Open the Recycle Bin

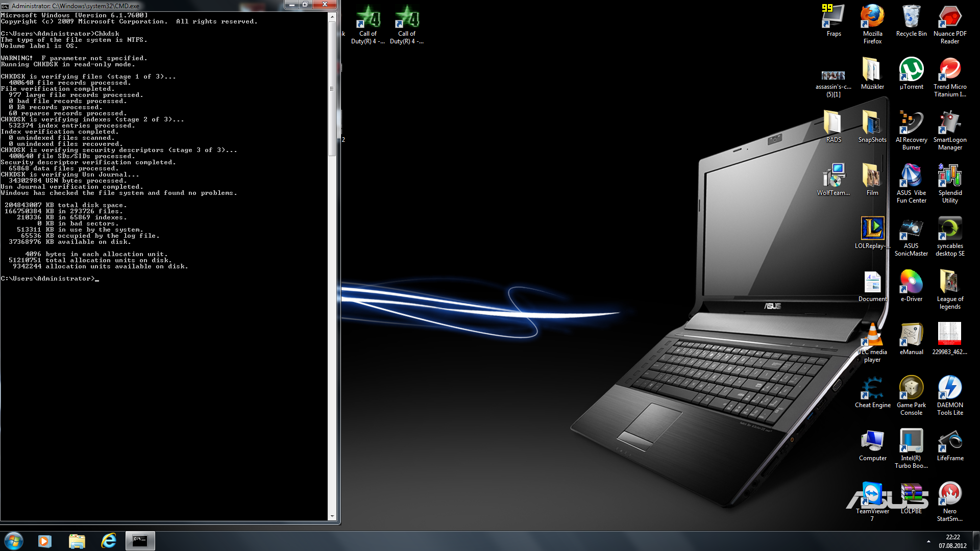pyautogui.click(x=911, y=20)
